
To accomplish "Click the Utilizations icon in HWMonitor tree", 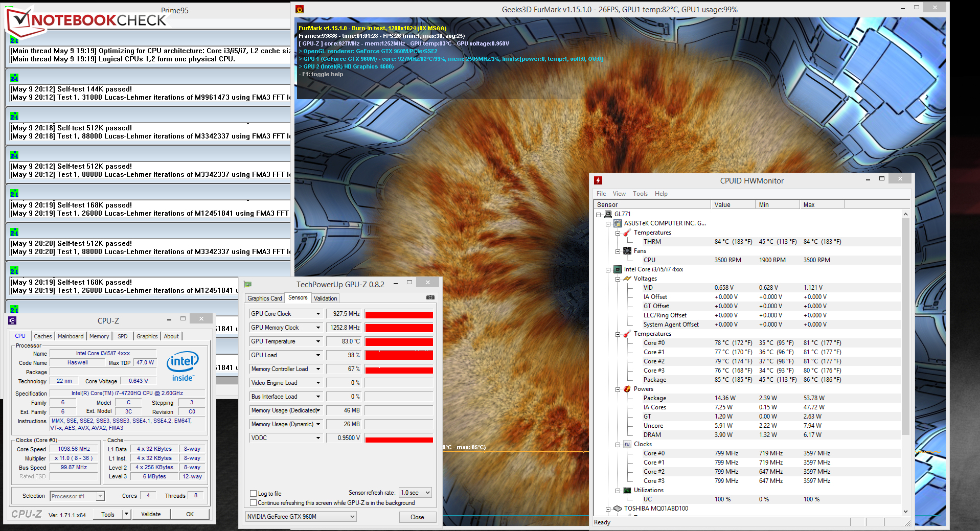I will coord(627,490).
